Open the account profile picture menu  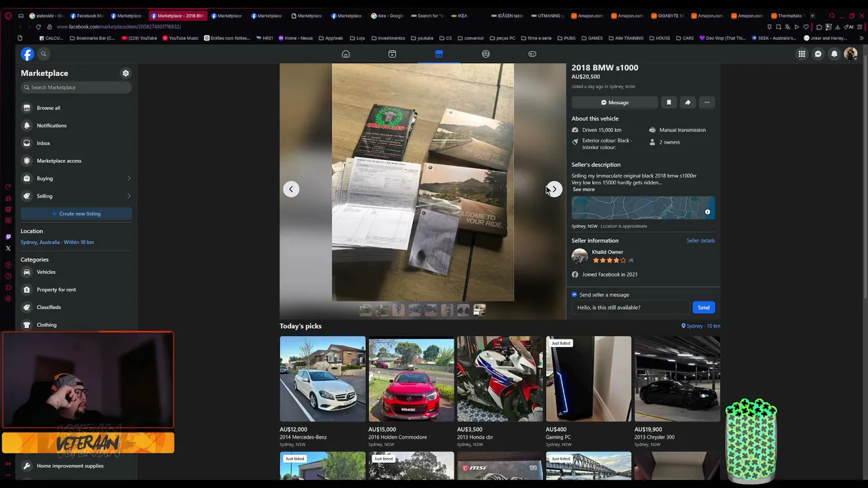coord(850,54)
